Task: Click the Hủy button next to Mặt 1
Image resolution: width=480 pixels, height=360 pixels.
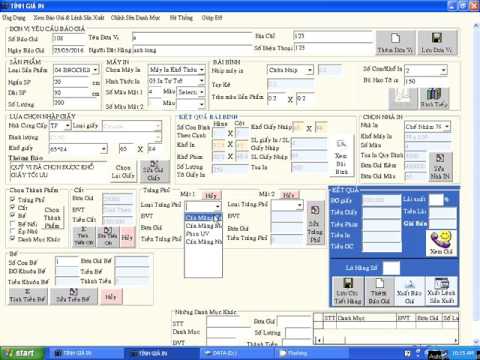Action: pyautogui.click(x=210, y=196)
